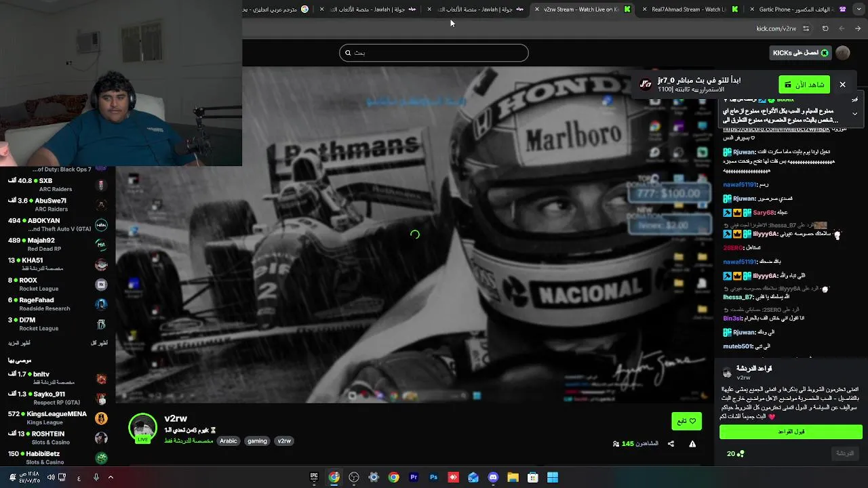Open Epic Games Launcher from the taskbar
Screen dimensions: 868x488
pos(314,477)
